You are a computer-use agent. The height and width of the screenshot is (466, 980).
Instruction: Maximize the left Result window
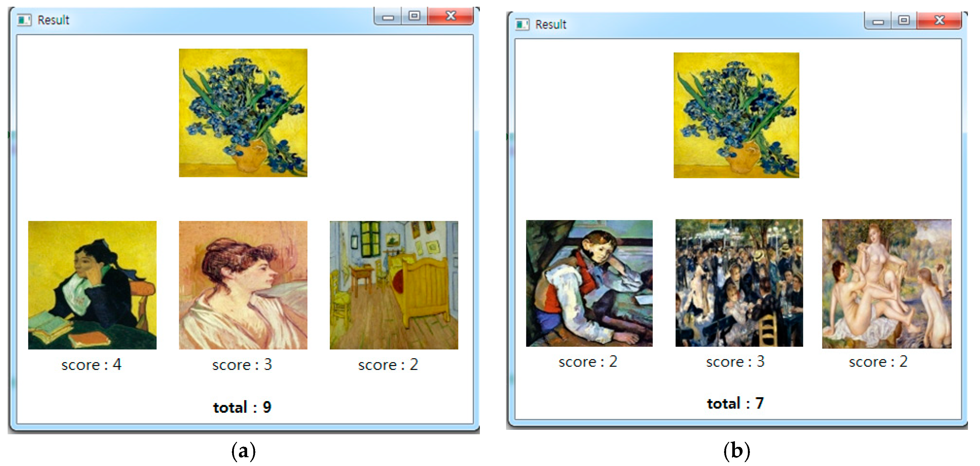coord(414,16)
